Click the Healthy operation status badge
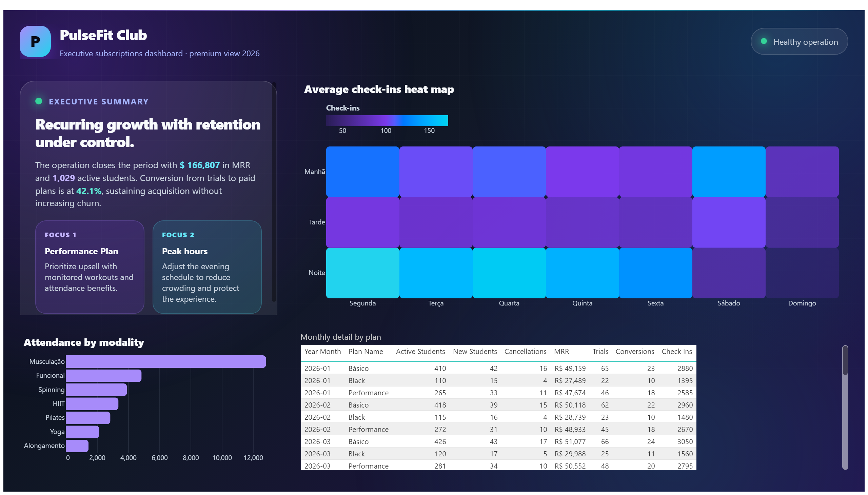Image resolution: width=868 pixels, height=495 pixels. click(799, 41)
